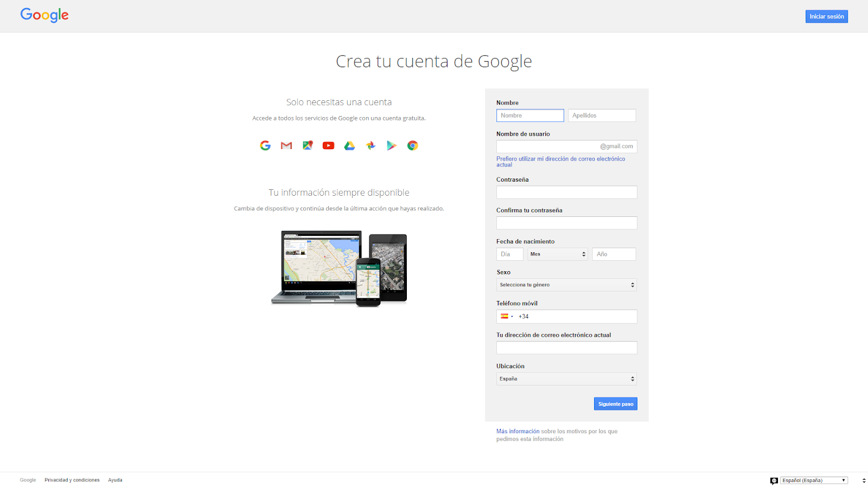Click the feedback speech bubble icon in footer
The image size is (868, 488).
[774, 480]
